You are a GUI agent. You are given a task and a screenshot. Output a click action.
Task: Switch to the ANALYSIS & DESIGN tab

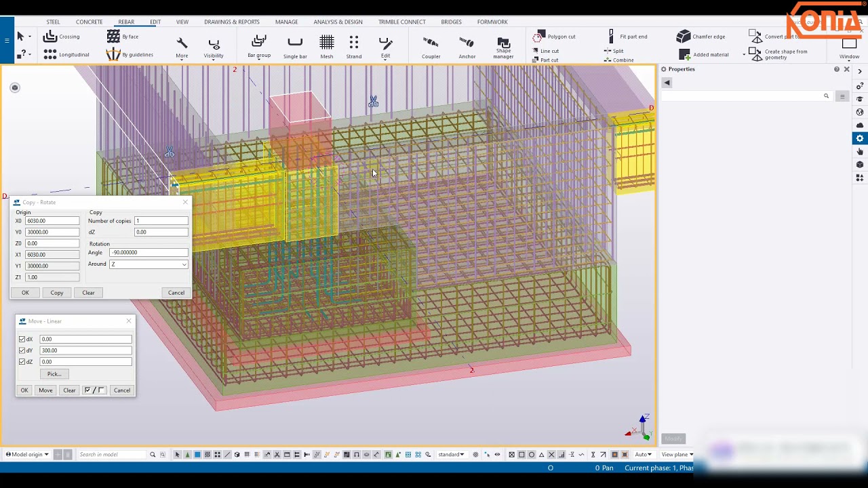[338, 22]
